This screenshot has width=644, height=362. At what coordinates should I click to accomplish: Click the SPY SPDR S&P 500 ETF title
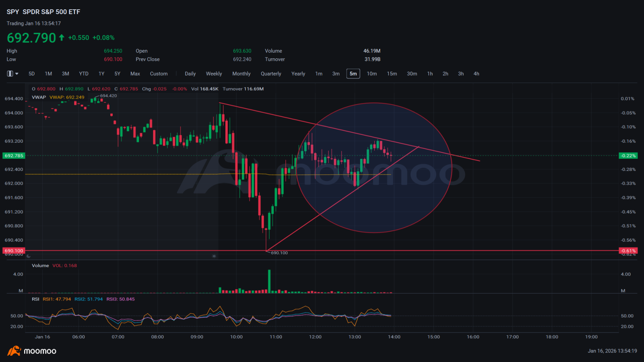pyautogui.click(x=43, y=12)
